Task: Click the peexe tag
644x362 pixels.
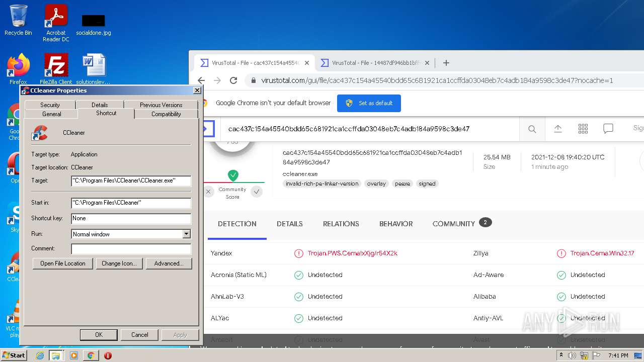Action: (403, 184)
